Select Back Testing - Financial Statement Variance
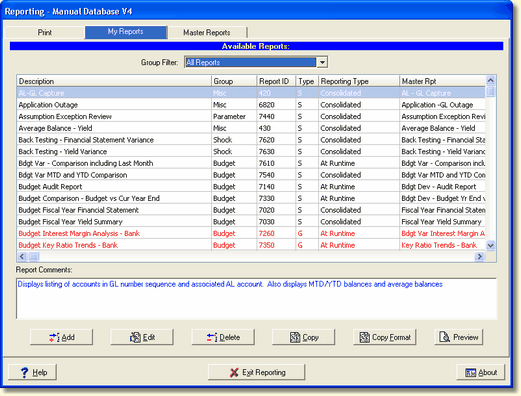 click(x=251, y=140)
